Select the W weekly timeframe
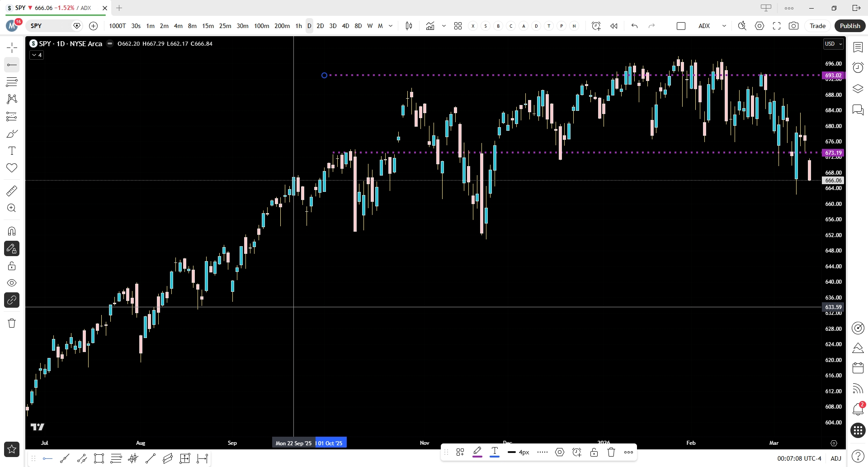Screen dimensions: 868x467 (370, 26)
